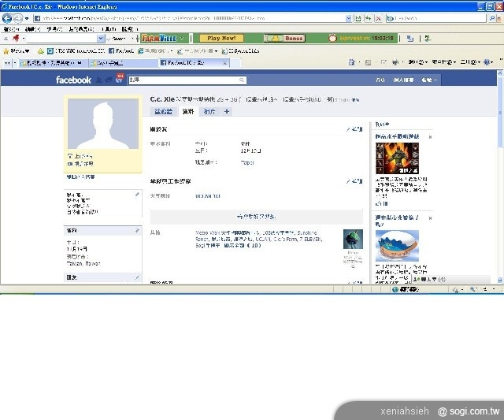Screen dimensions: 504x420
Task: Open the Tools dropdown in command bar
Action: [470, 62]
